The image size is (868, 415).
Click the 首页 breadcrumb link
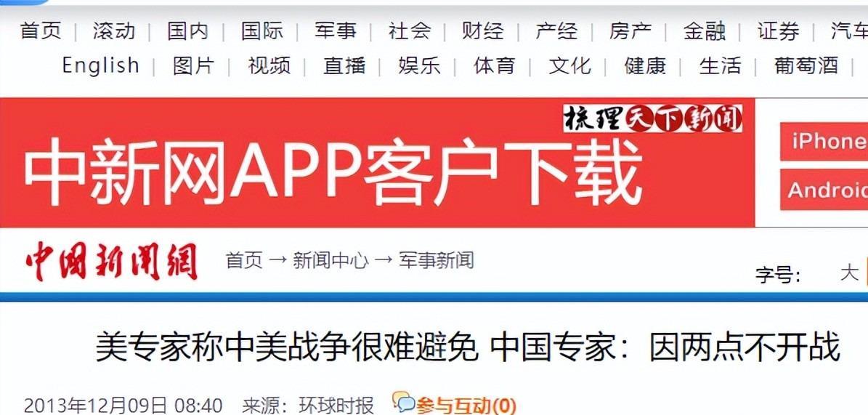coord(244,260)
